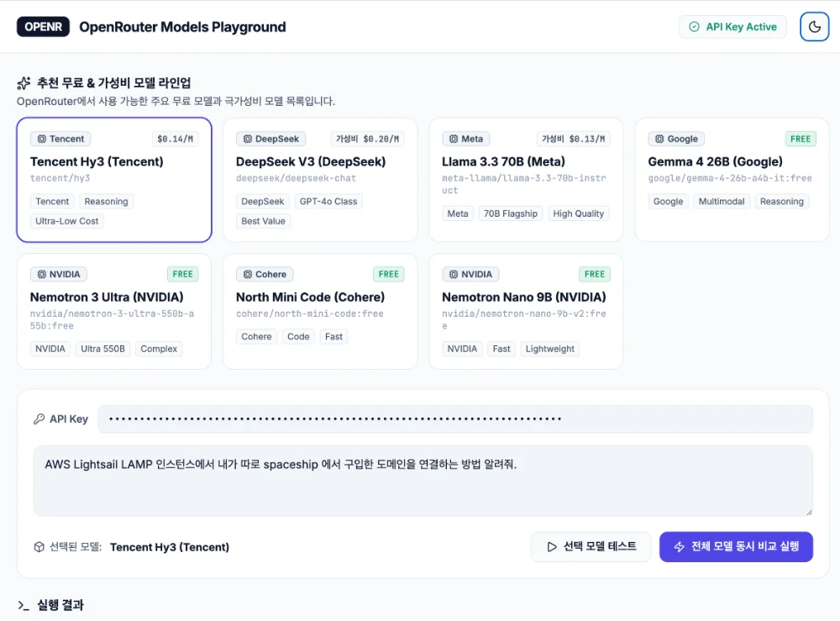Screen dimensions: 840x621
Task: Click the High Quality tag
Action: pyautogui.click(x=578, y=213)
